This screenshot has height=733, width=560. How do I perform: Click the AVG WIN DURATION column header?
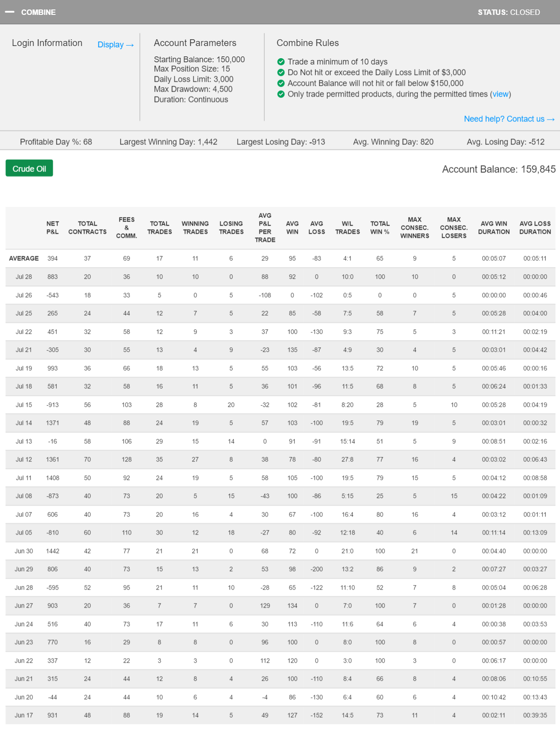pos(494,228)
